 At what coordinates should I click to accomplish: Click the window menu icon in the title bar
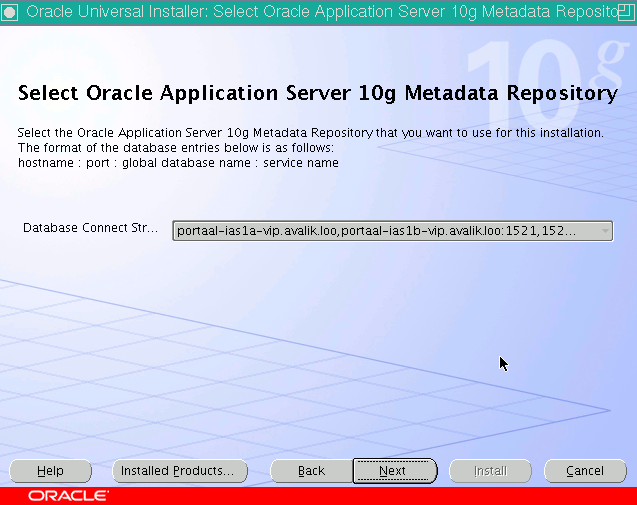[10, 12]
